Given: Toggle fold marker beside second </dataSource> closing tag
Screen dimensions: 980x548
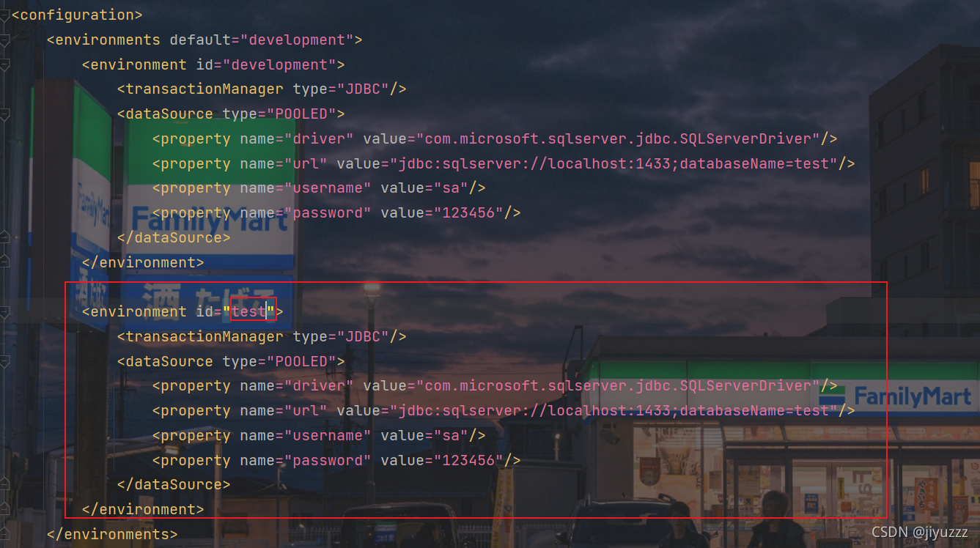Looking at the screenshot, I should click(x=4, y=484).
